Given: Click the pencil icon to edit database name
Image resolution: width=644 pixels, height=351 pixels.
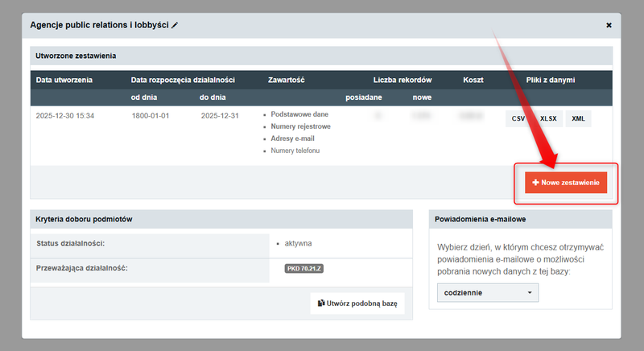Looking at the screenshot, I should (175, 25).
